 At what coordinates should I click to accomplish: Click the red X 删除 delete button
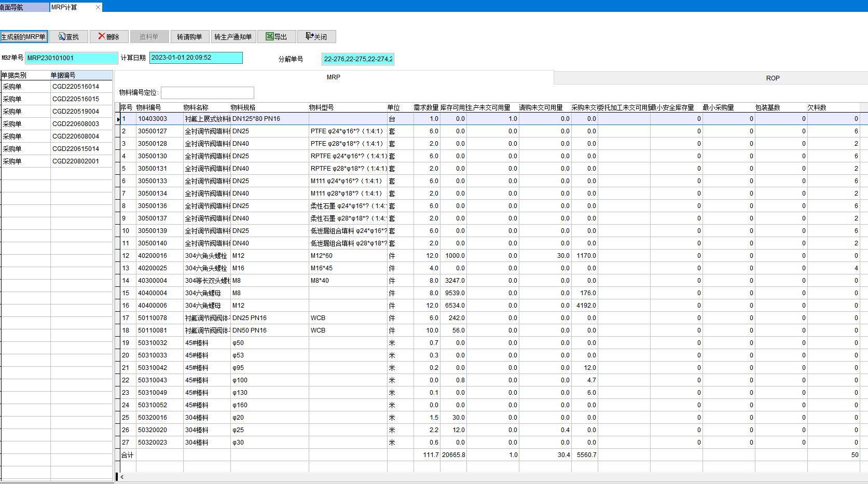[109, 37]
